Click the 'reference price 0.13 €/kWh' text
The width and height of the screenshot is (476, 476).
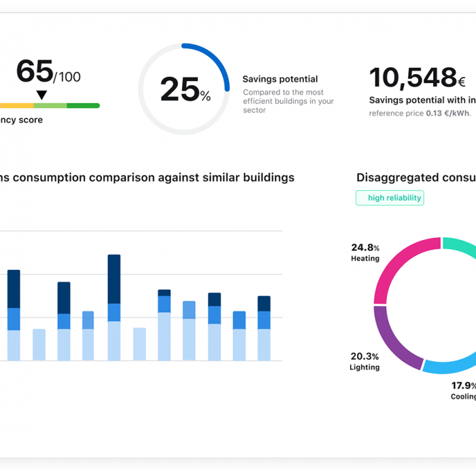tap(420, 114)
